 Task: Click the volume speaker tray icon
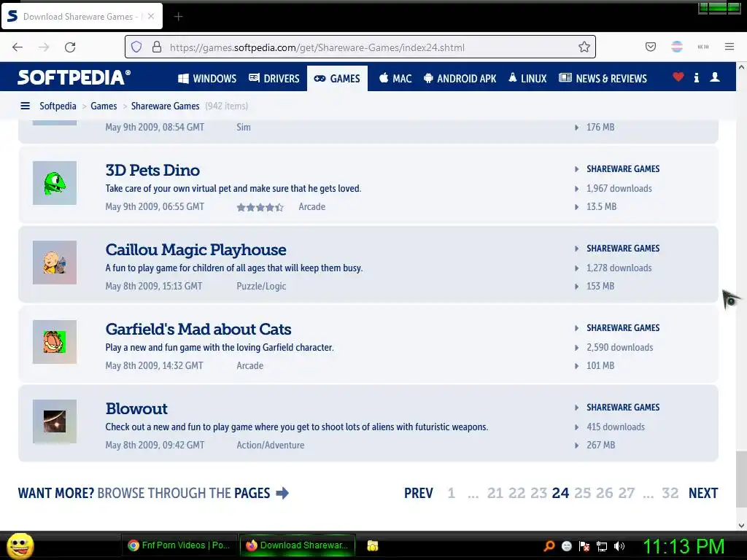(x=619, y=546)
